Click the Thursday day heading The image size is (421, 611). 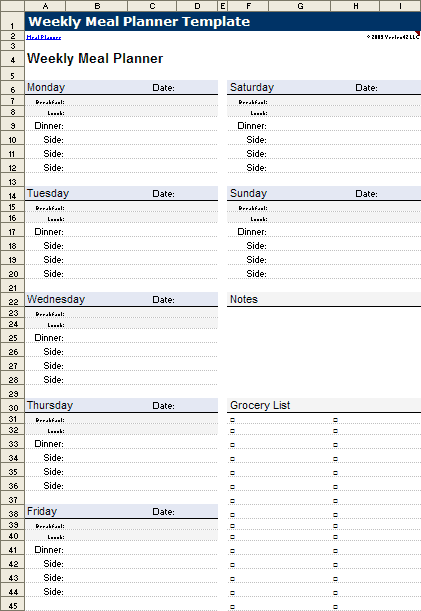[x=50, y=405]
